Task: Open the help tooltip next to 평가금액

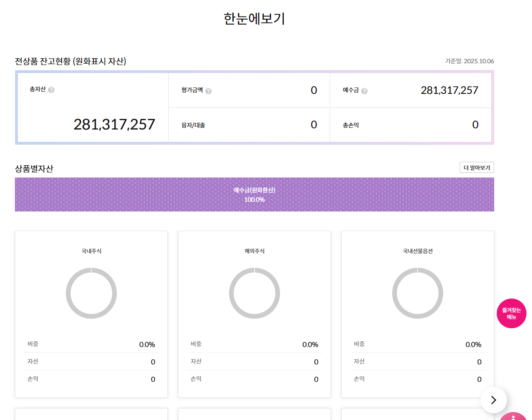Action: (x=208, y=90)
